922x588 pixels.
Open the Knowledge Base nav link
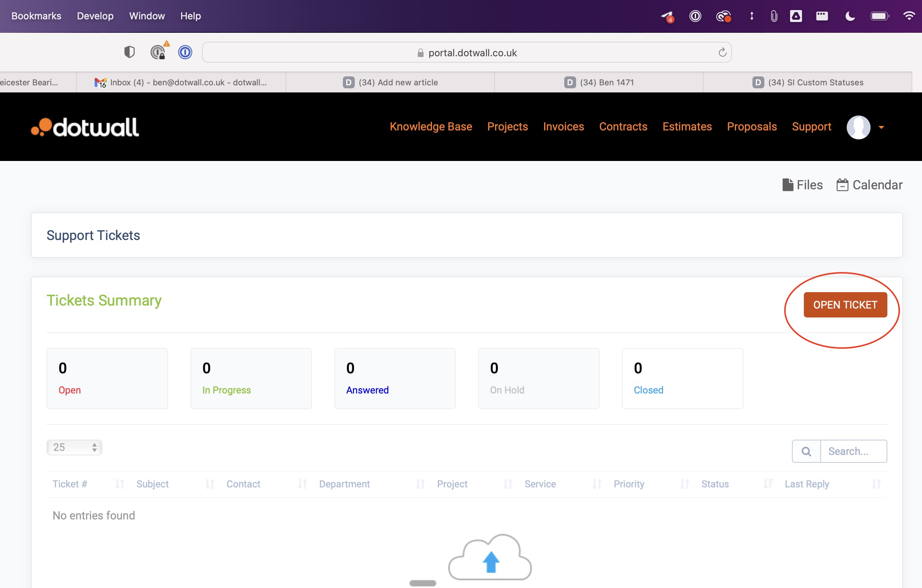(431, 127)
